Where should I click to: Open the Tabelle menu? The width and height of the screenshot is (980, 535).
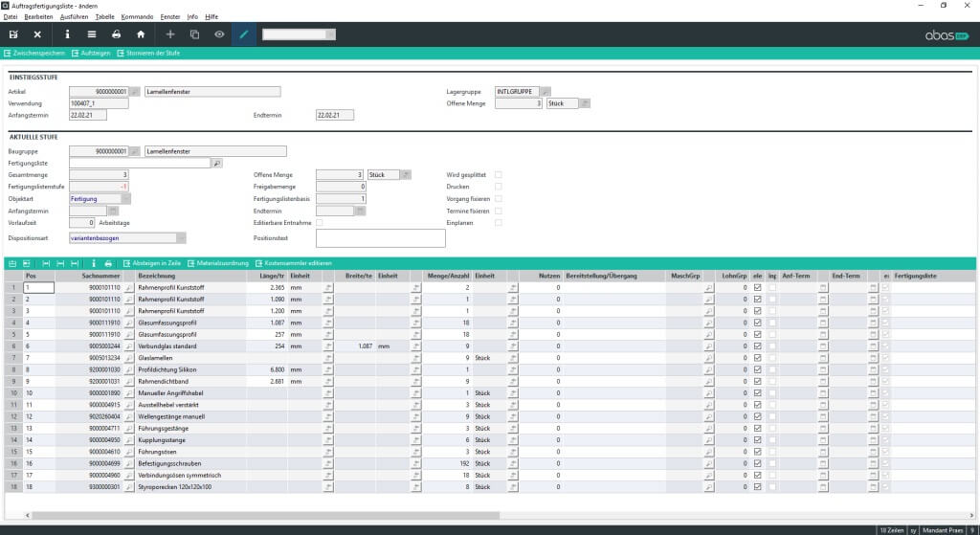point(104,17)
